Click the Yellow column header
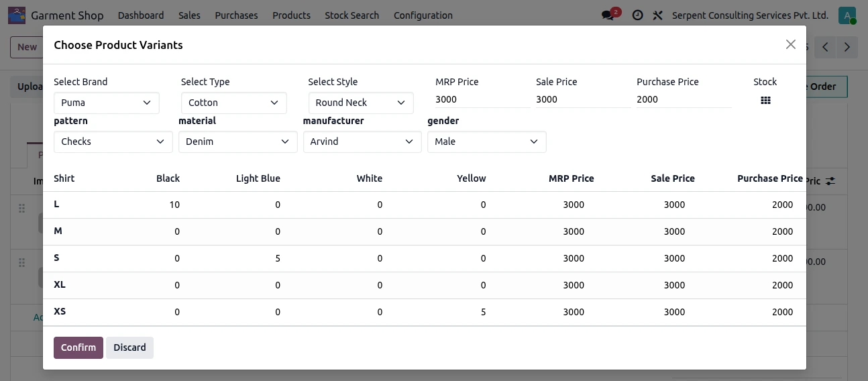The image size is (868, 381). (472, 178)
